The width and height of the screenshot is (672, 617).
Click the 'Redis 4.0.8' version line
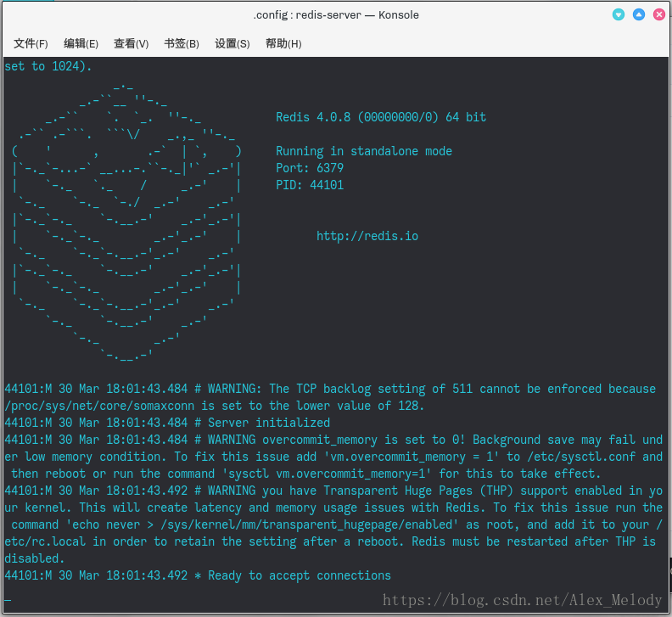click(381, 117)
